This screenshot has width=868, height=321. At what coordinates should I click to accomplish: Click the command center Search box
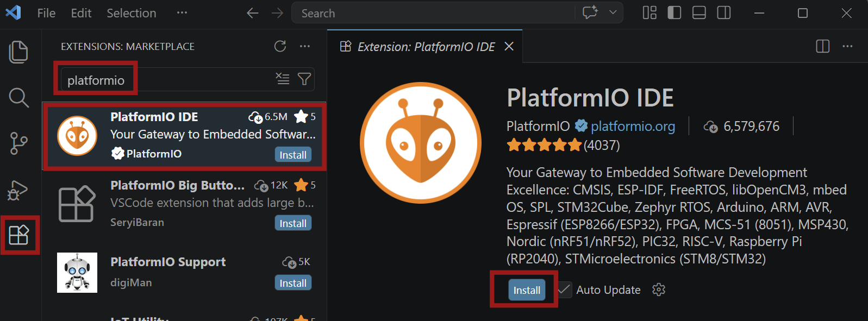[x=433, y=13]
